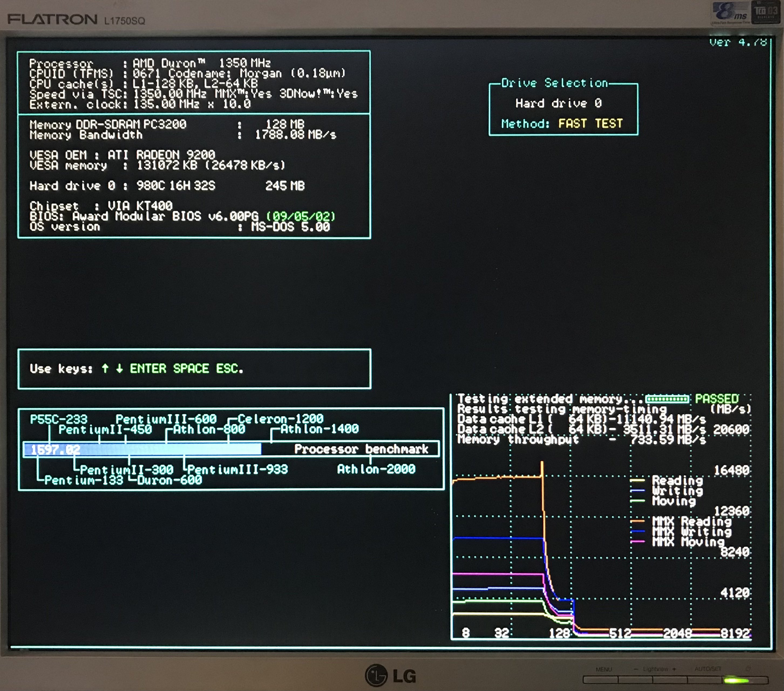Click the ENTER key hint text
The image size is (784, 691).
click(148, 369)
